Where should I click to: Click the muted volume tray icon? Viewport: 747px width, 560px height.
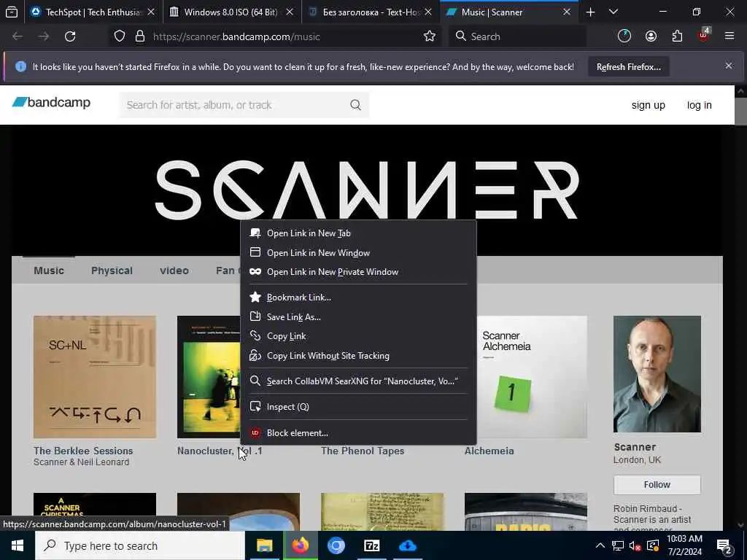(x=635, y=545)
